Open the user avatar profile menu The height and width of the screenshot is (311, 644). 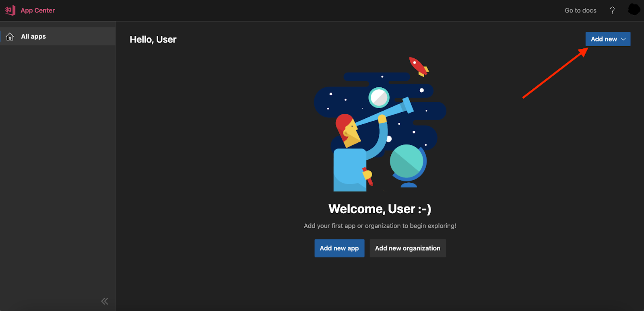coord(634,10)
